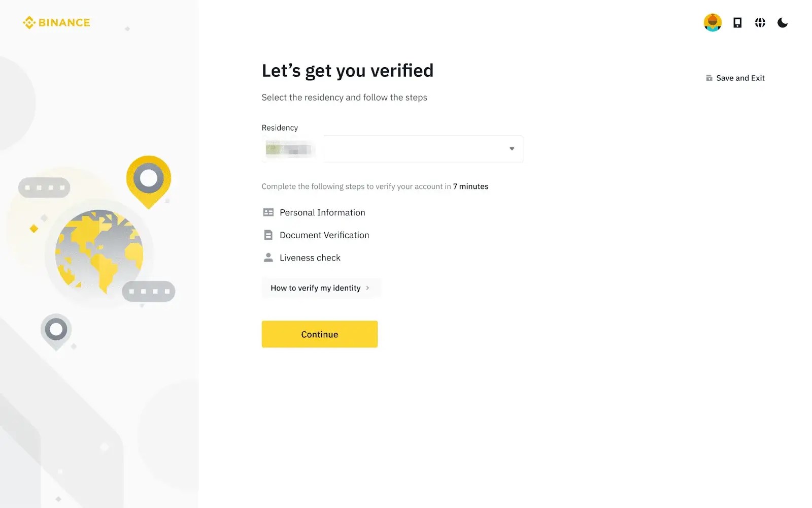Open How to verify my identity
Viewport: 812px width, 508px height.
point(316,288)
